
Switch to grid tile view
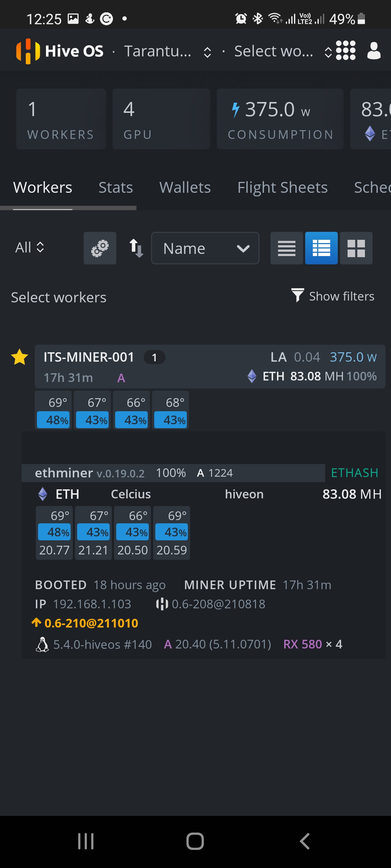click(x=356, y=248)
